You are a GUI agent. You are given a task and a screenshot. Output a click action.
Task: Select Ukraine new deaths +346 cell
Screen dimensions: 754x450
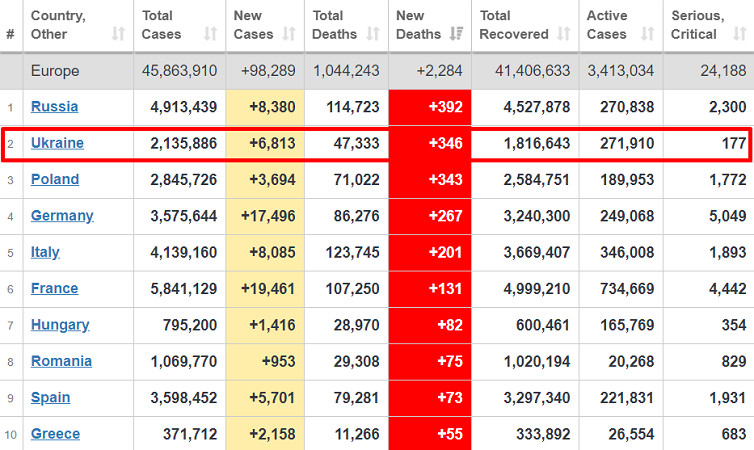point(430,144)
